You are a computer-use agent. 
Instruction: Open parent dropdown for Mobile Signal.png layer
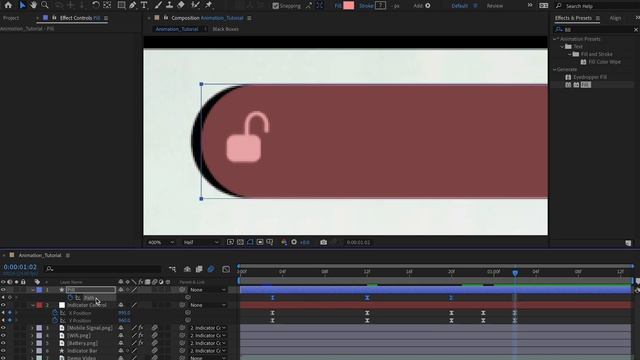208,328
